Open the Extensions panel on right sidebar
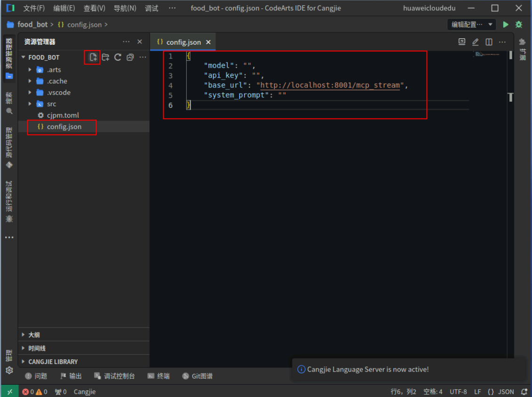 click(523, 49)
